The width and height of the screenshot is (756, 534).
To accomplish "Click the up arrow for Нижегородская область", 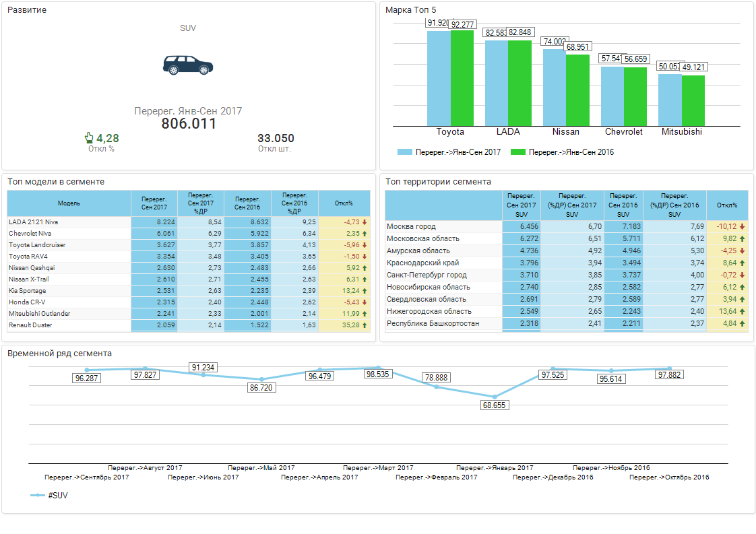I will click(742, 311).
